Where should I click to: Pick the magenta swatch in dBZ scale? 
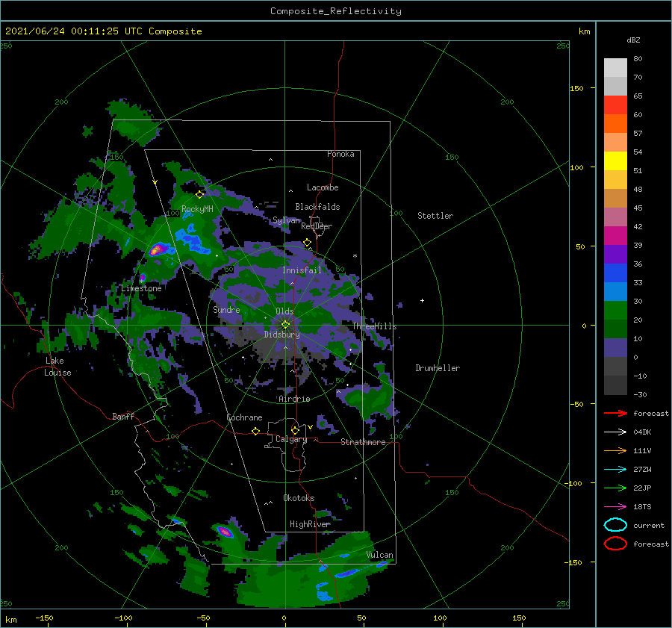pos(615,236)
